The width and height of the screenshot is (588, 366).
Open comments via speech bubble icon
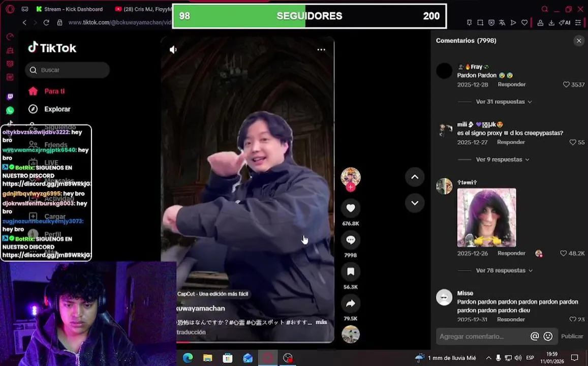351,240
